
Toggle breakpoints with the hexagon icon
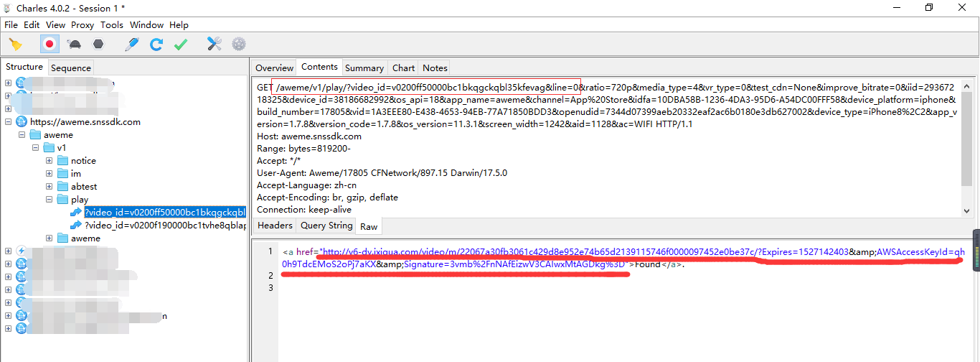[98, 44]
